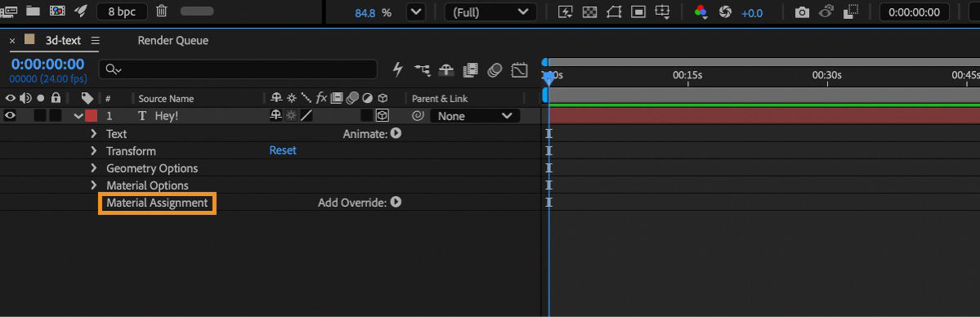Viewport: 980px width, 317px height.
Task: Expand the Transform property group
Action: pos(94,150)
